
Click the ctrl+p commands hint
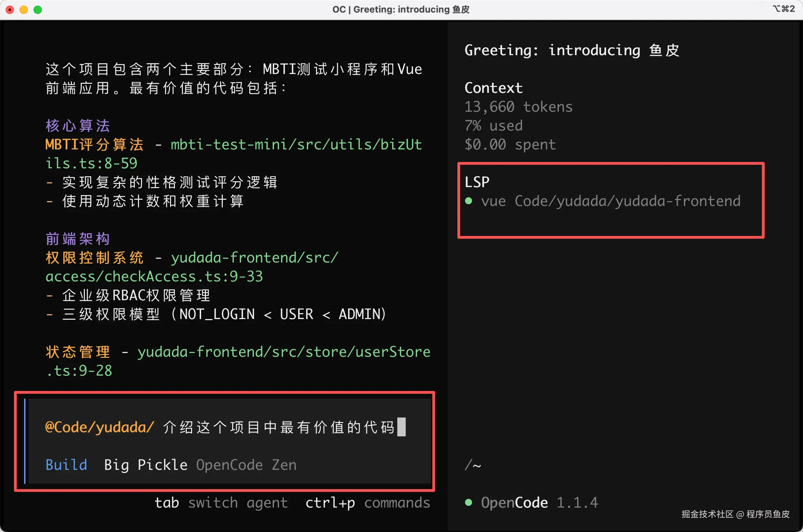pyautogui.click(x=367, y=503)
